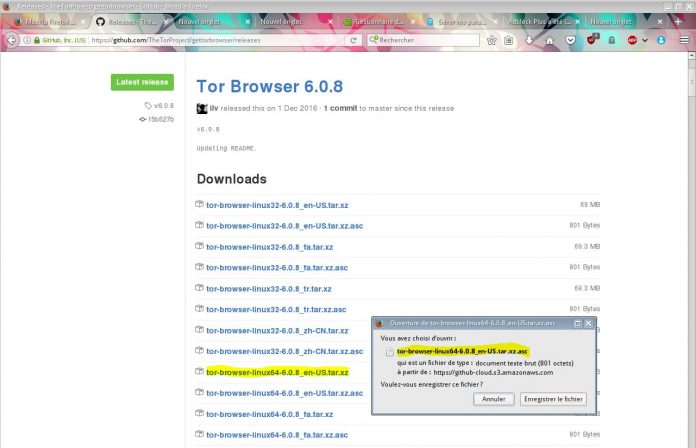Click Annuler in the download dialog
This screenshot has height=448, width=696.
494,399
